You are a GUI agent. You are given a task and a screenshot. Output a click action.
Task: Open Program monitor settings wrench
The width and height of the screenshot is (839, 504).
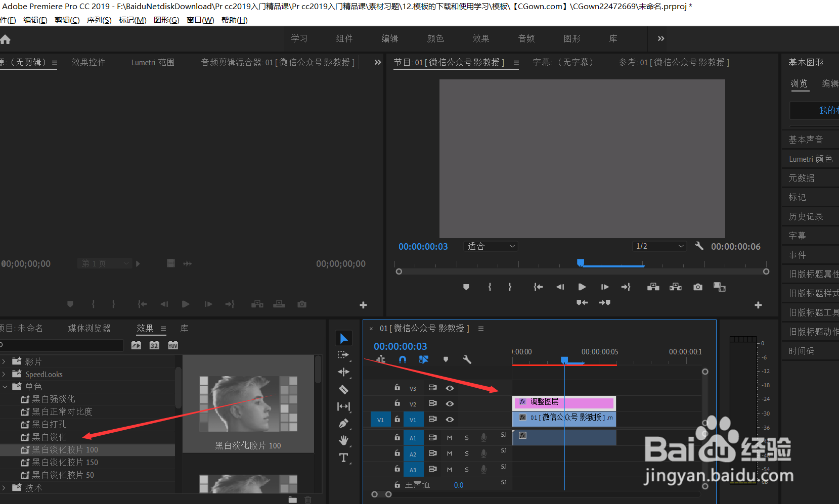(x=699, y=246)
